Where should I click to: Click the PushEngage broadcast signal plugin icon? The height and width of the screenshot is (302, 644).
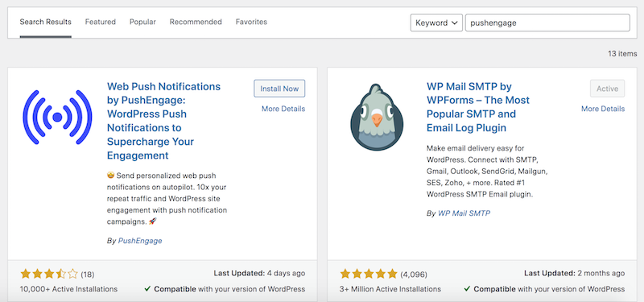57,117
